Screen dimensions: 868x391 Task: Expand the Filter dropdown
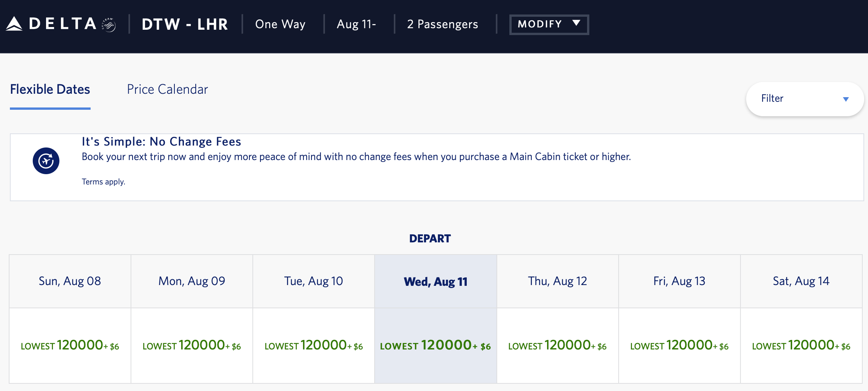tap(804, 99)
